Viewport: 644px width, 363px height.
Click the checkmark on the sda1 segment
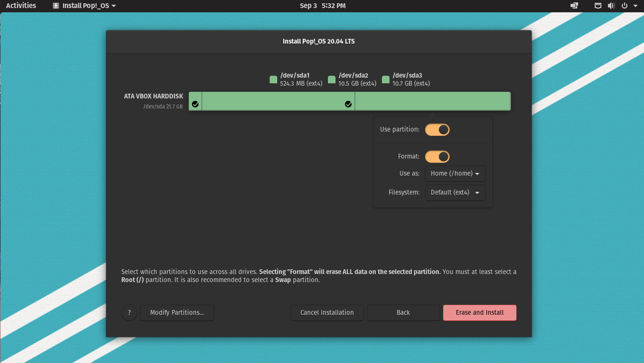click(x=195, y=104)
